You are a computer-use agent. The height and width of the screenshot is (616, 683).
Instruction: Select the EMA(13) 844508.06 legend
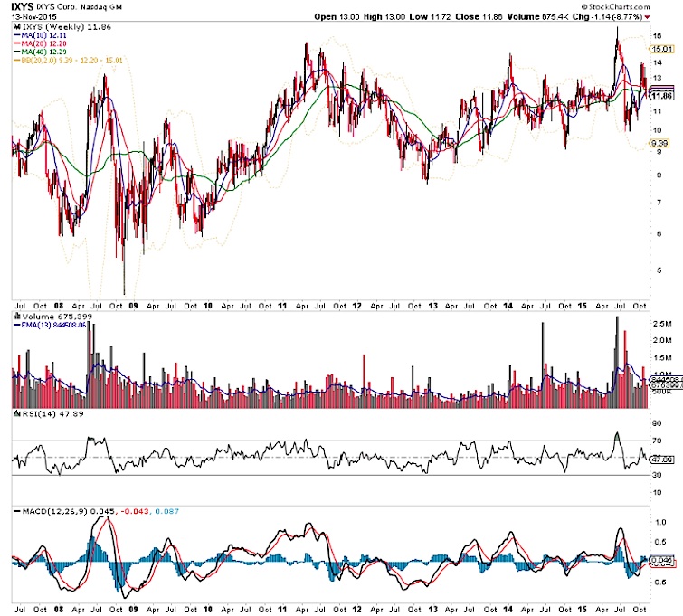pos(54,325)
